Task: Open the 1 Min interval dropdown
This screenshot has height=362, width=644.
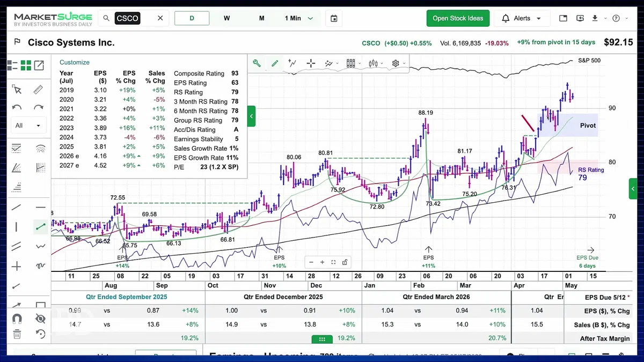Action: [299, 18]
